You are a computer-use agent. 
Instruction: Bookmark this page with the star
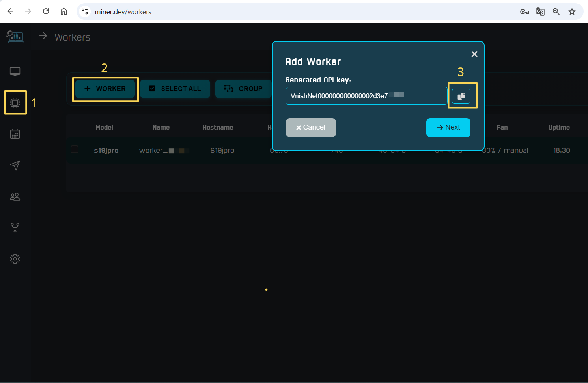pos(572,11)
